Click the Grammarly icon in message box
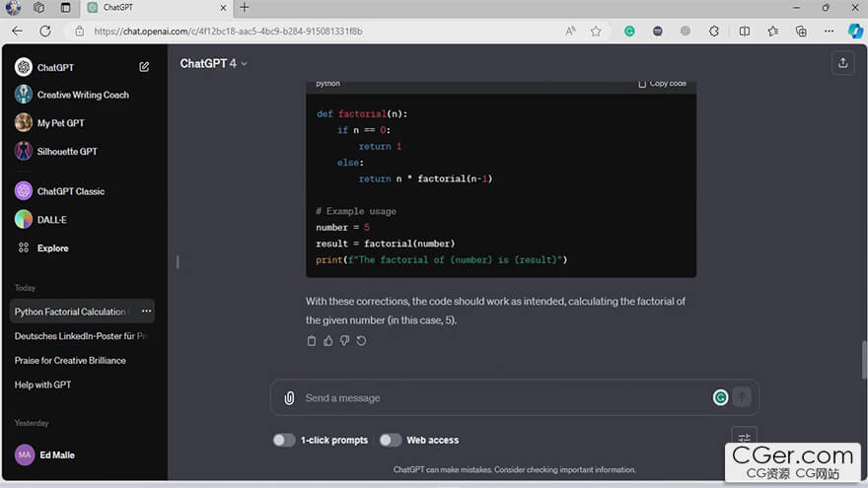868x488 pixels. [x=720, y=397]
